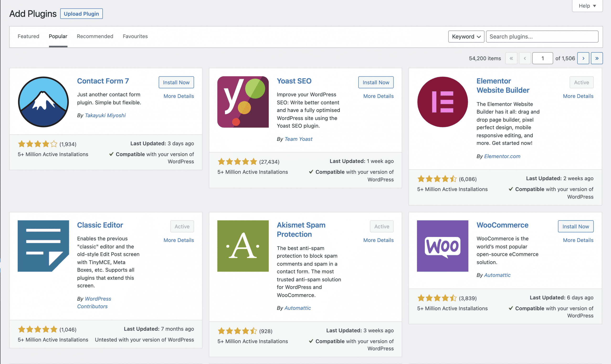Open the Yoast SEO title link

[x=294, y=81]
